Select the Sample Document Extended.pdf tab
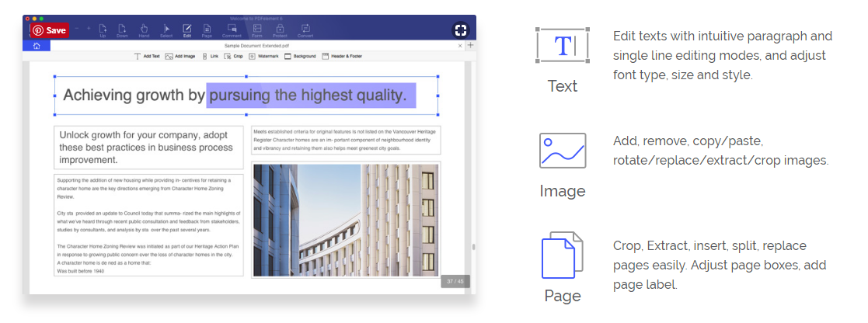 [x=256, y=46]
